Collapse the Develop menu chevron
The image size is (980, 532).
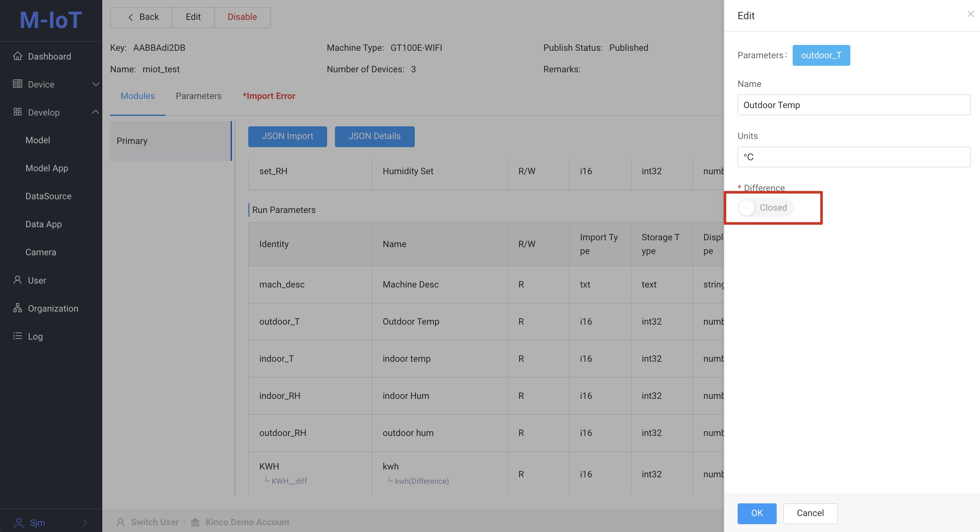coord(96,112)
